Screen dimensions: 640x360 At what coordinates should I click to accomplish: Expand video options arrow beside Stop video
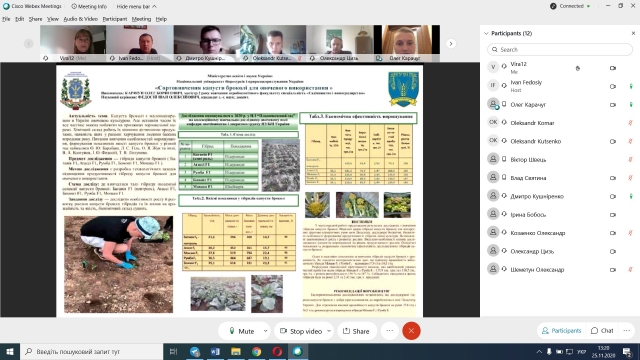pos(329,331)
